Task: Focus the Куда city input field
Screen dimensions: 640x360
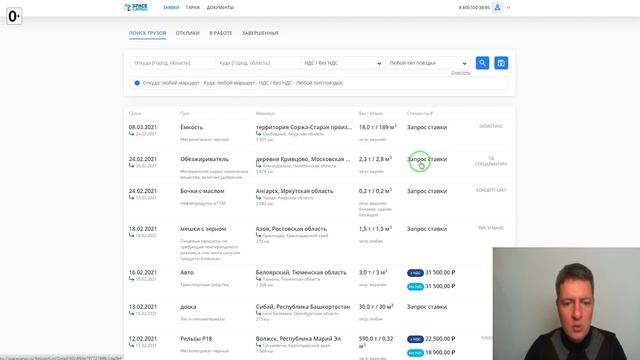Action: (258, 63)
